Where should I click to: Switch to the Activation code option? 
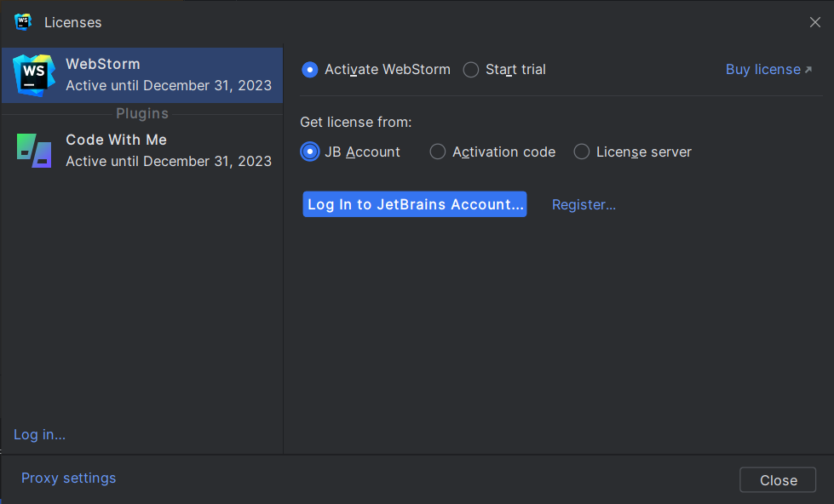pos(438,152)
